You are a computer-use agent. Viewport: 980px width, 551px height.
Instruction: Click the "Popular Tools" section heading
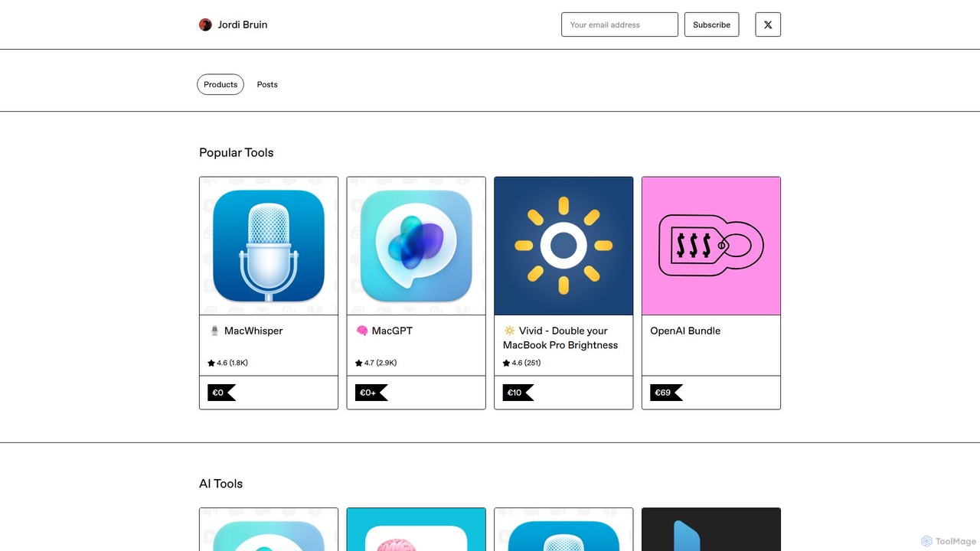(236, 152)
